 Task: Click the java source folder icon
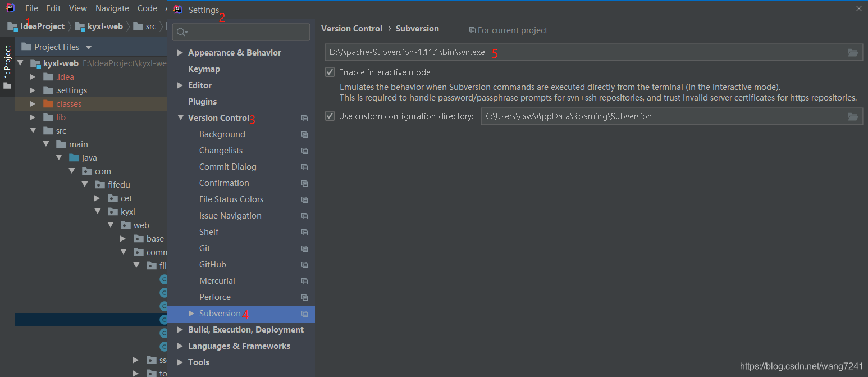click(74, 158)
